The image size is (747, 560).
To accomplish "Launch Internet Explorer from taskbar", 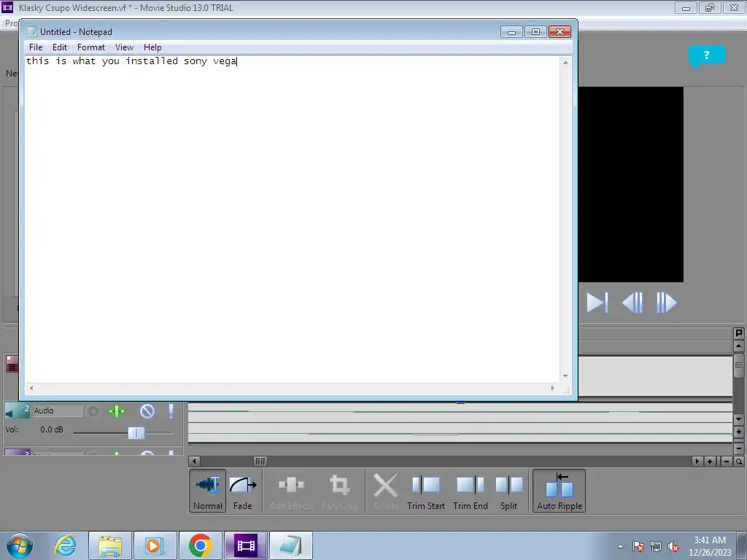I will pos(65,545).
